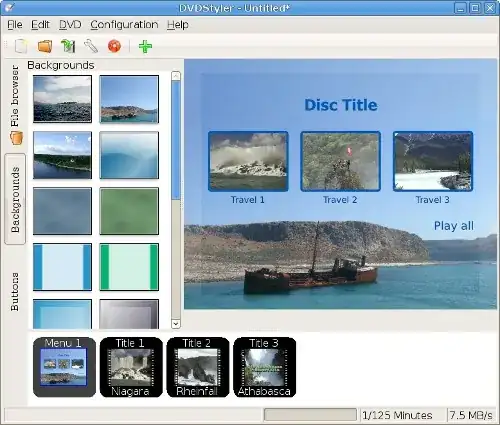
Task: Switch to the Buttons side tab
Action: 15,292
